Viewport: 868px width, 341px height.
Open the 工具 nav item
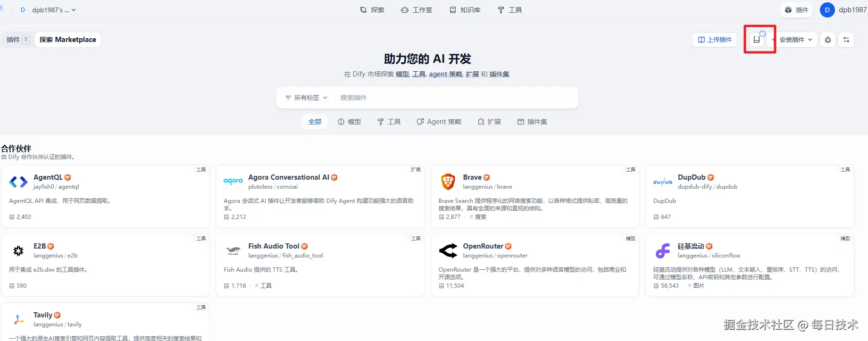[x=509, y=10]
